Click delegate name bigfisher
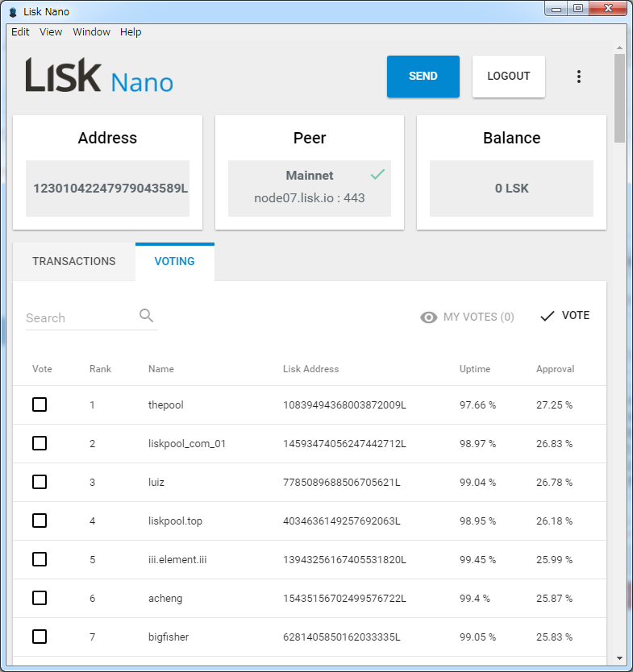This screenshot has height=672, width=633. coord(169,637)
